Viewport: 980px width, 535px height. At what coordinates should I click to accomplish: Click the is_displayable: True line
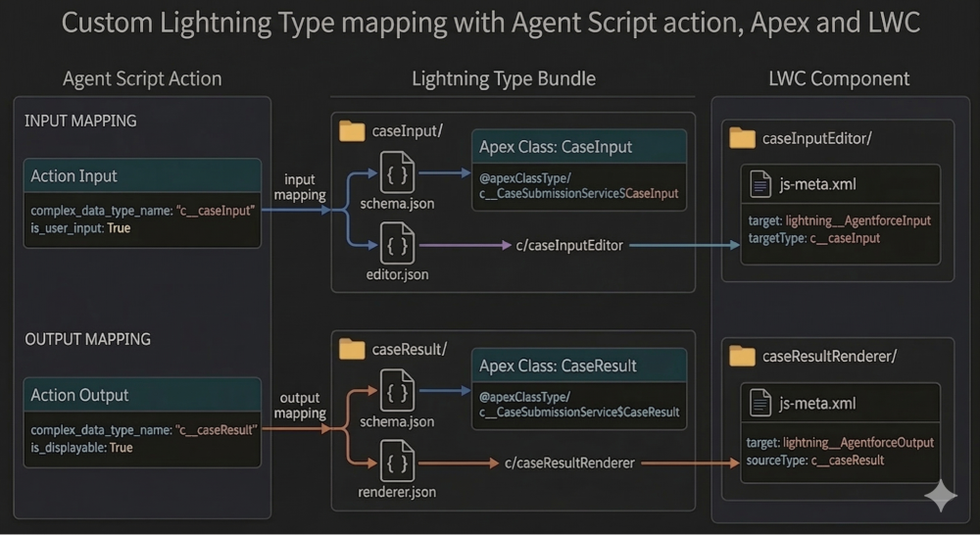point(82,448)
